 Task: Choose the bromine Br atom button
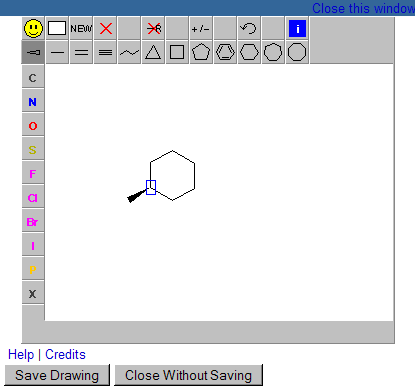point(33,221)
